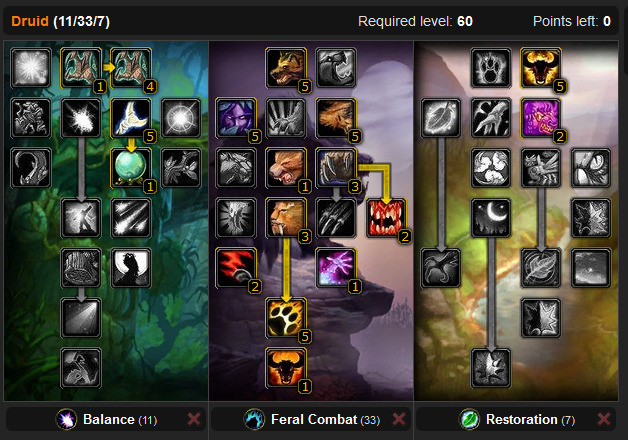Viewport: 628px width, 440px height.
Task: Click the purple sparkle hand talent in Feral
Action: pyautogui.click(x=336, y=268)
